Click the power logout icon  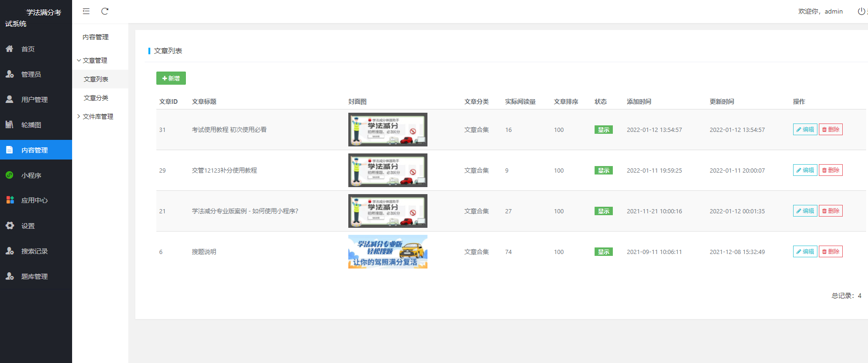point(861,11)
